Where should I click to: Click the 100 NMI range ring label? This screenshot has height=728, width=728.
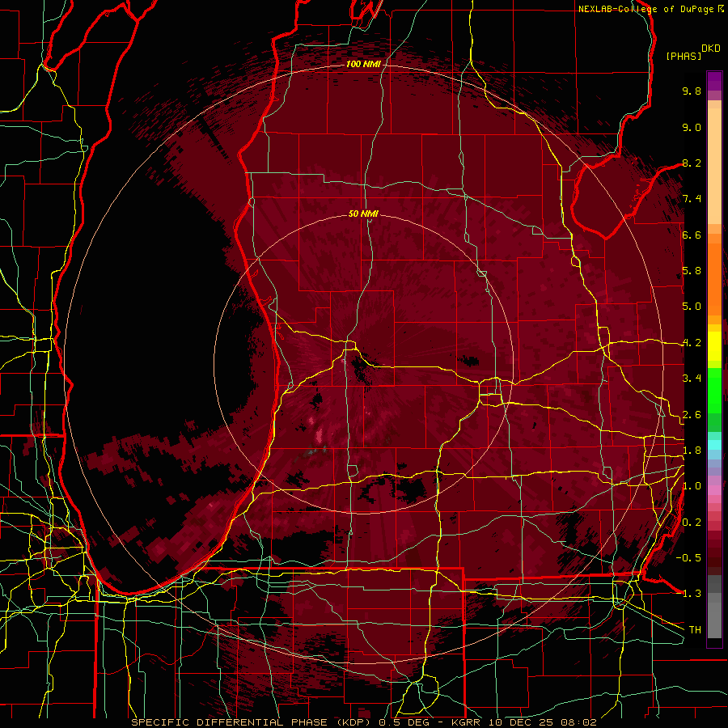tap(363, 64)
